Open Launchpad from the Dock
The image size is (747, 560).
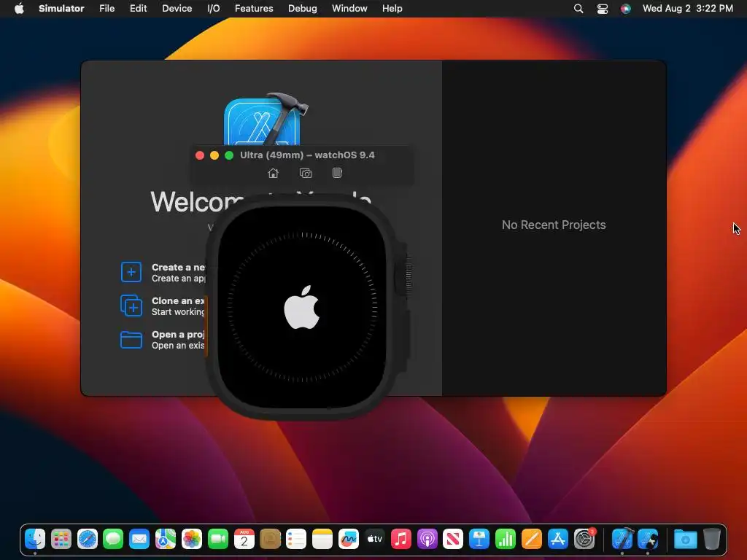click(x=61, y=539)
